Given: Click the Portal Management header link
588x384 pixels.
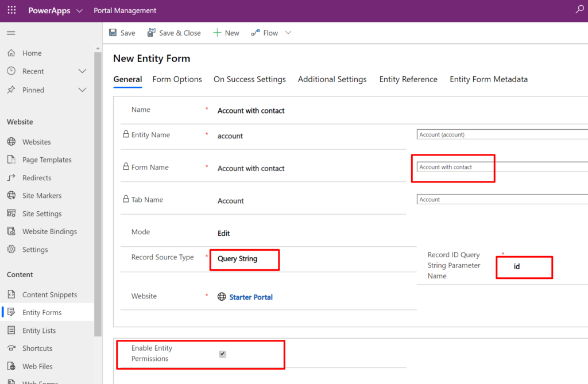Looking at the screenshot, I should pos(125,10).
